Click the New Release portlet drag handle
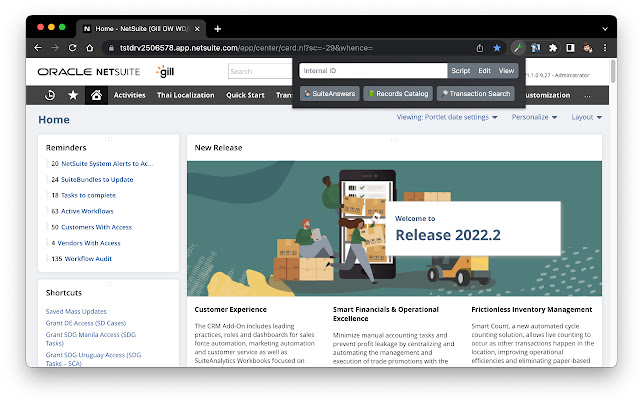640x400 pixels. [x=394, y=140]
